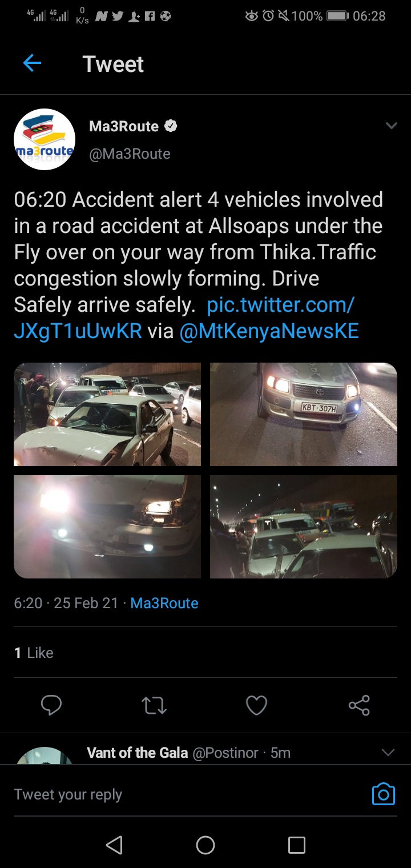Tap the Tweet your reply field
This screenshot has width=411, height=868.
tap(188, 794)
